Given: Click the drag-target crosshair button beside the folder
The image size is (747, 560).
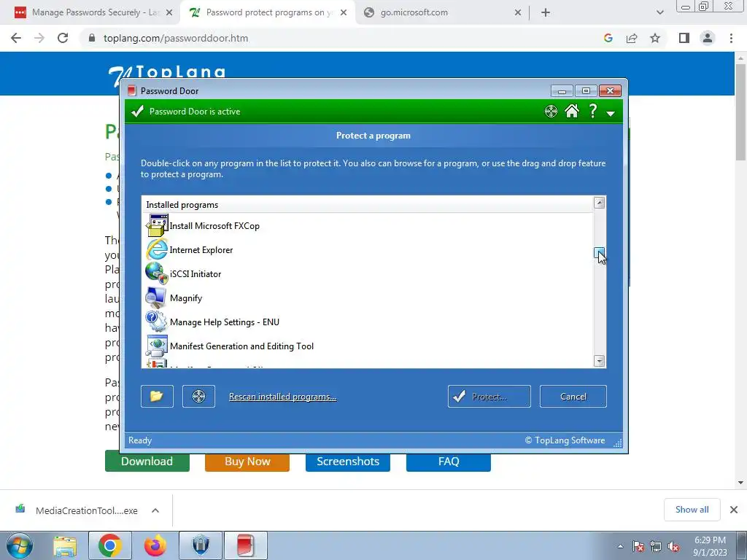Looking at the screenshot, I should click(x=198, y=396).
